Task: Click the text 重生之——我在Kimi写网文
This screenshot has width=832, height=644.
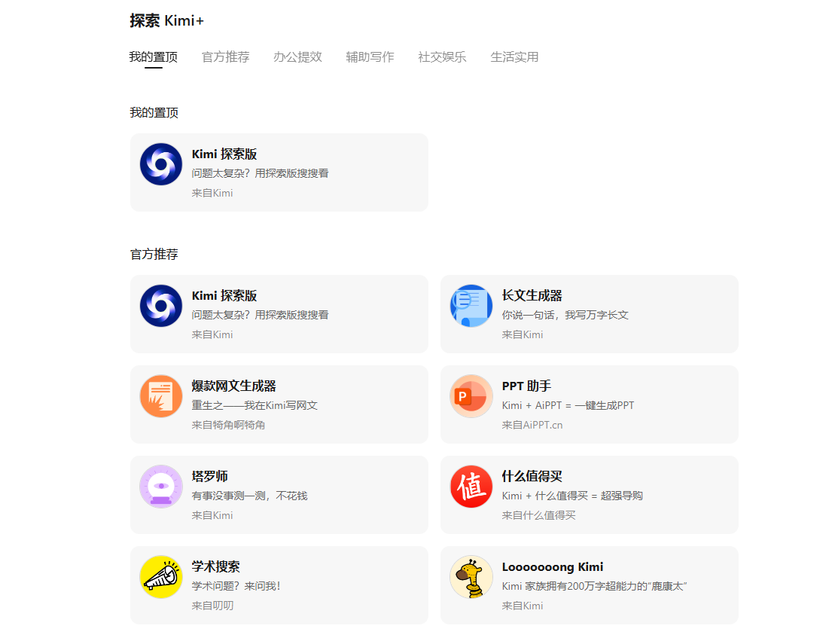Action: [254, 405]
